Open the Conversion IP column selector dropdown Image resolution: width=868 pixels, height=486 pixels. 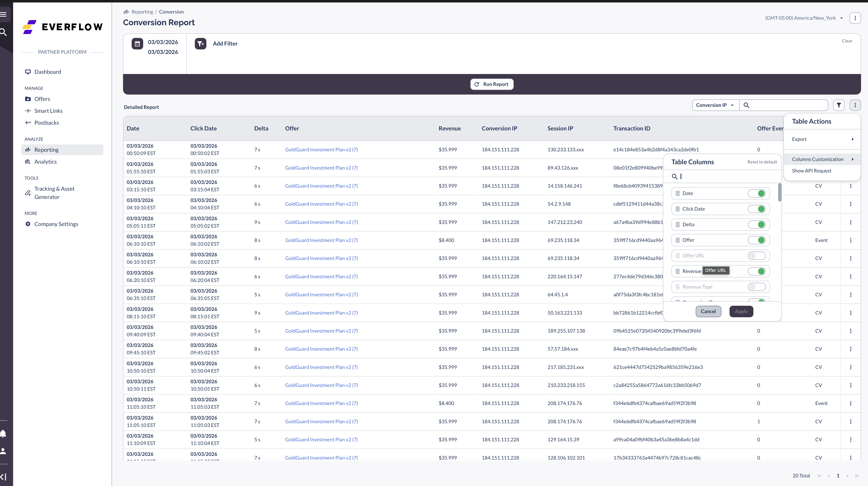715,105
